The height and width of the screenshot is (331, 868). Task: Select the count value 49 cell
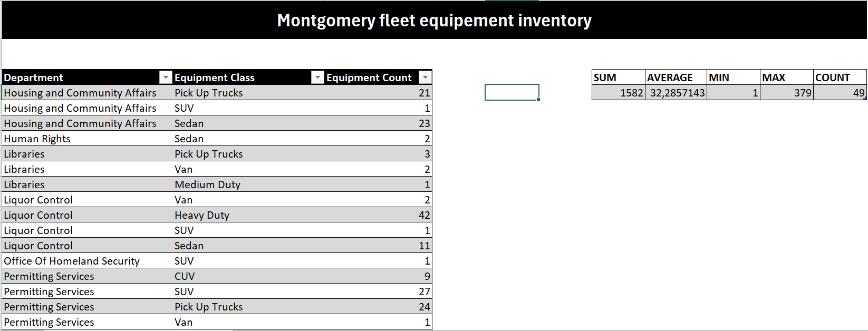tap(840, 93)
